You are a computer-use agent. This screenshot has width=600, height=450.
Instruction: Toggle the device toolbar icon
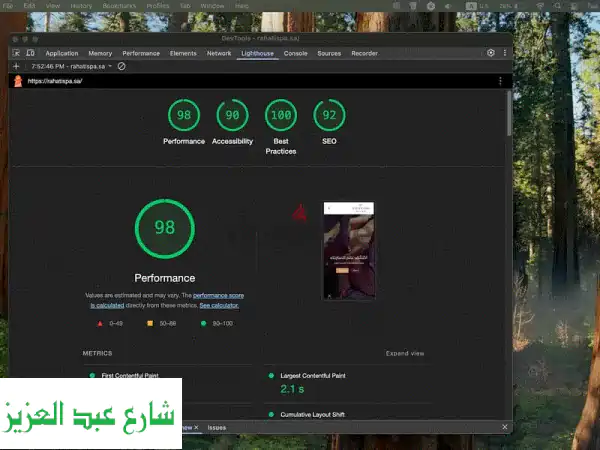30,53
